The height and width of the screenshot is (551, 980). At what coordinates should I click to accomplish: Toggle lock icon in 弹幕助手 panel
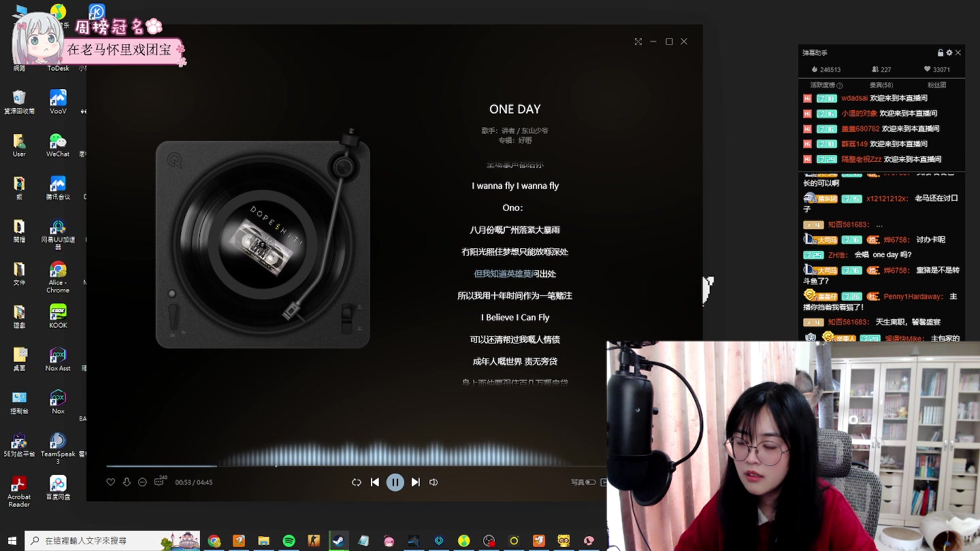coord(941,53)
